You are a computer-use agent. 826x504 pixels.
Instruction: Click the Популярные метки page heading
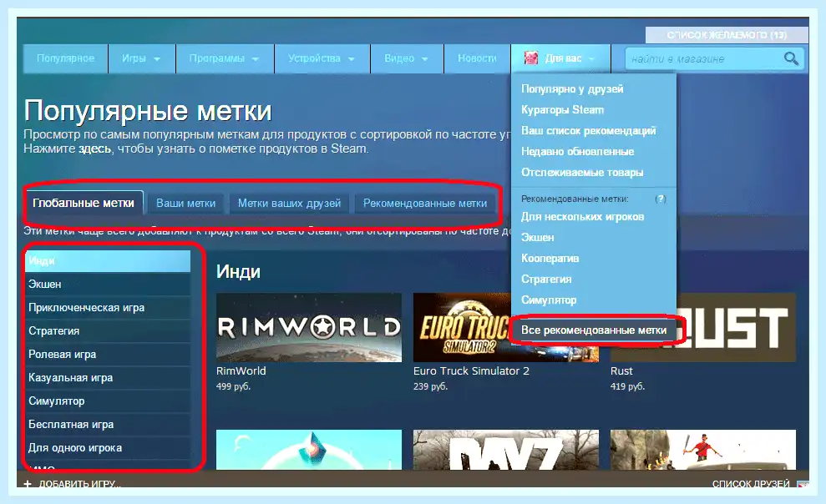click(148, 111)
